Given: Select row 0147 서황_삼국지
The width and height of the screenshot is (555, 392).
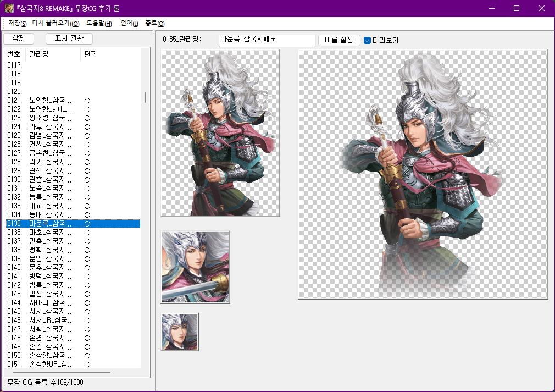Looking at the screenshot, I should [73, 329].
